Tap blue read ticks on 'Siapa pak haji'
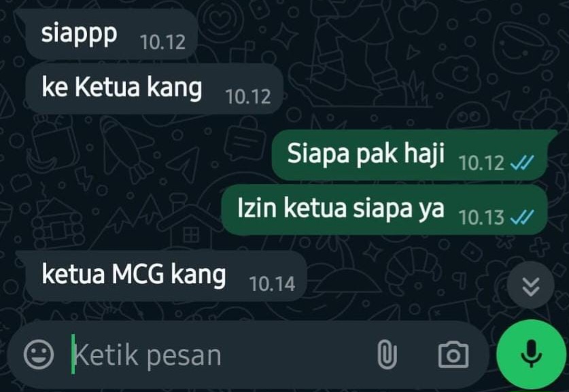This screenshot has height=392, width=569. click(x=522, y=162)
